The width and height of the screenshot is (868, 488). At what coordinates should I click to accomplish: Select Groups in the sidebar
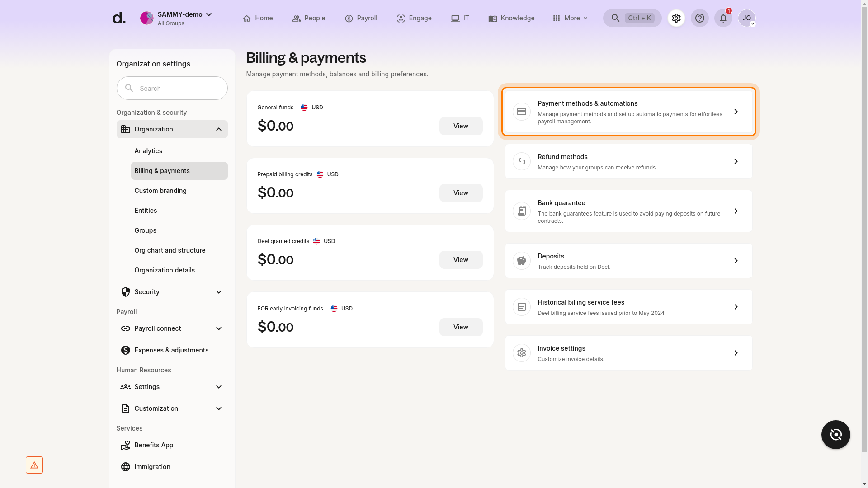tap(179, 230)
